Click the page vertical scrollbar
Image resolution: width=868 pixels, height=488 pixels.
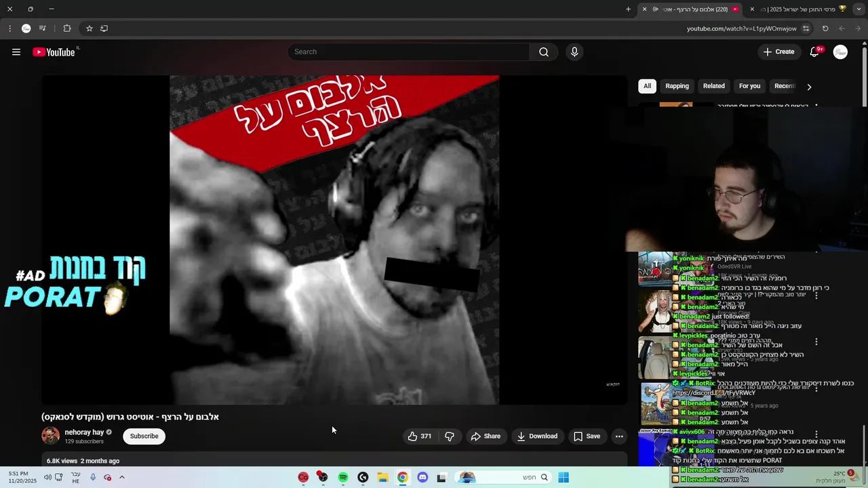(865, 75)
